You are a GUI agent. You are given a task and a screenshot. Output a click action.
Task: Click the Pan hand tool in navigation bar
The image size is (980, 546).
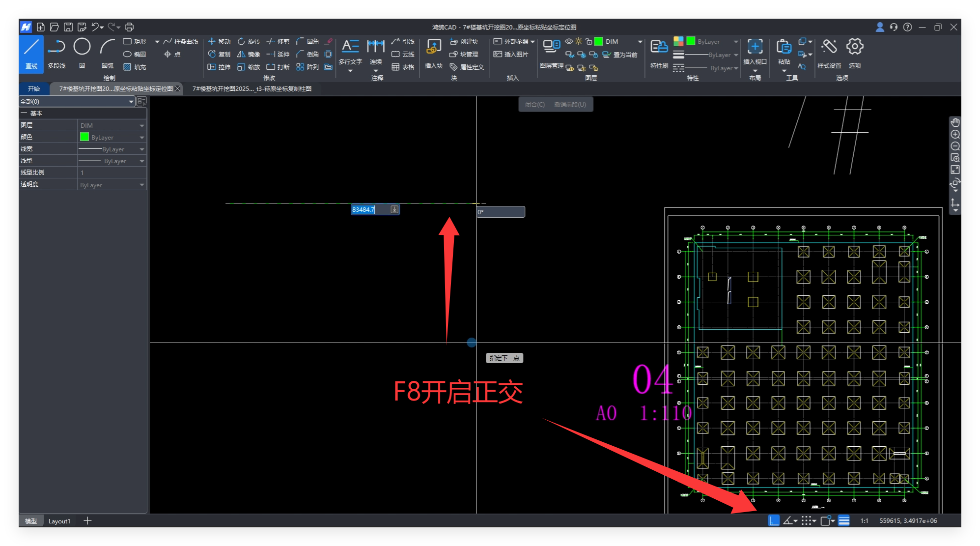955,122
